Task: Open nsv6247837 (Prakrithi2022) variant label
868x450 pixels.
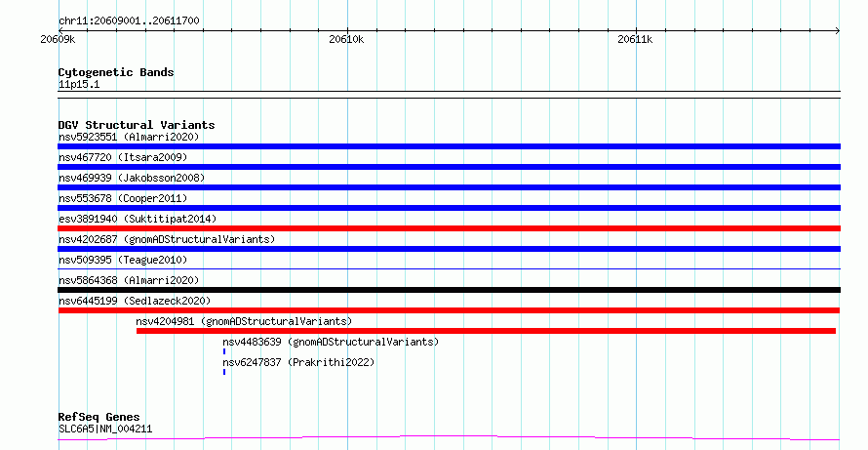Action: point(298,362)
